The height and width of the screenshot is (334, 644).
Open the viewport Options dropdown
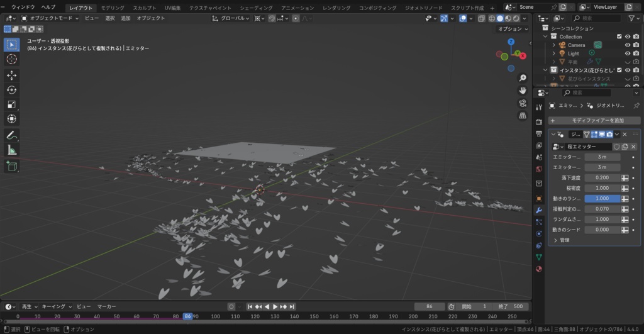point(513,29)
